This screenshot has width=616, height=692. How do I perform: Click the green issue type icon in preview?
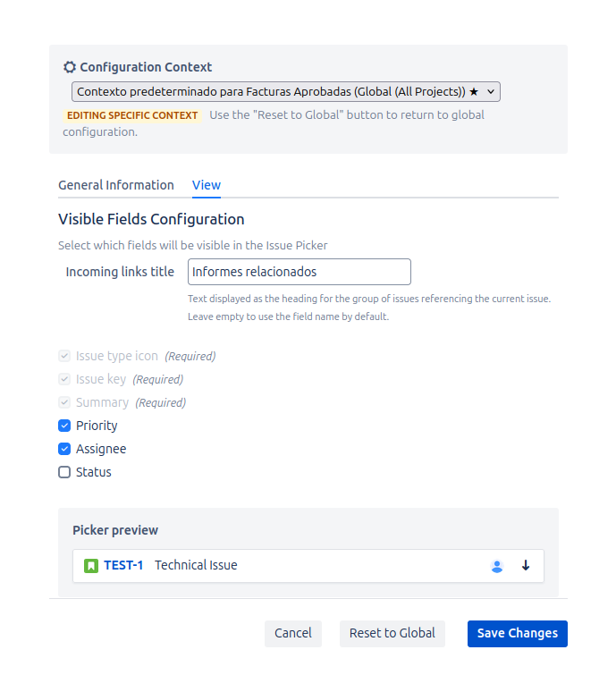point(90,566)
